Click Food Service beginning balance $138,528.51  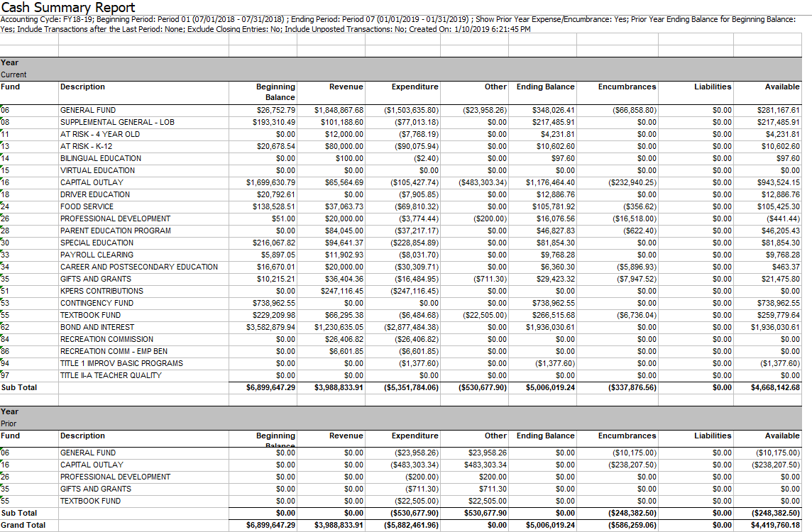[x=274, y=206]
